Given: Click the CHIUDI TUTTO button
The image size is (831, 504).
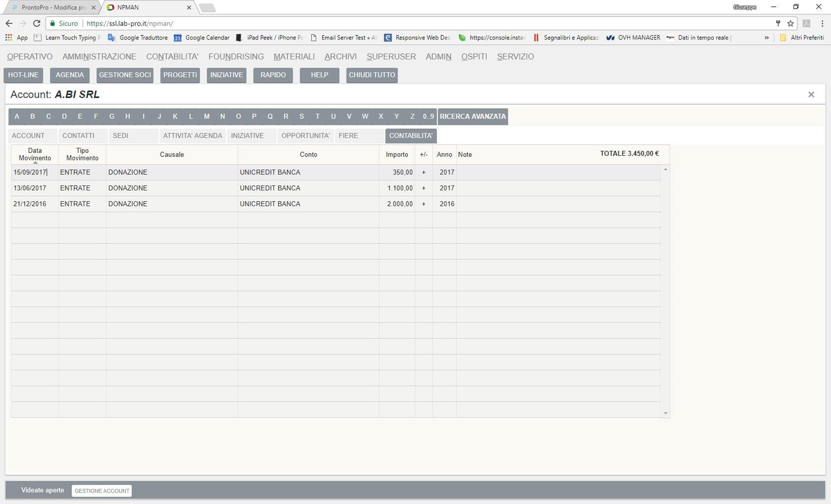Looking at the screenshot, I should [x=372, y=75].
